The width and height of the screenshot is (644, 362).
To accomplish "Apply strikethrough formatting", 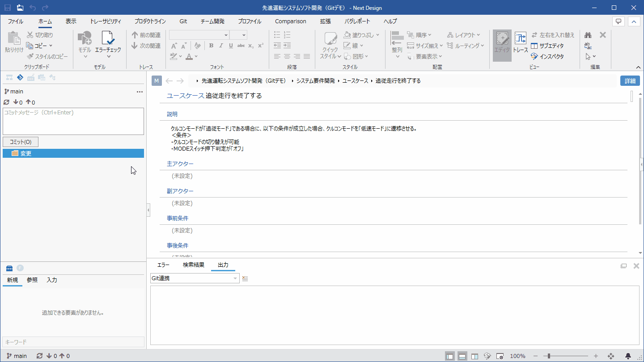I will [241, 46].
